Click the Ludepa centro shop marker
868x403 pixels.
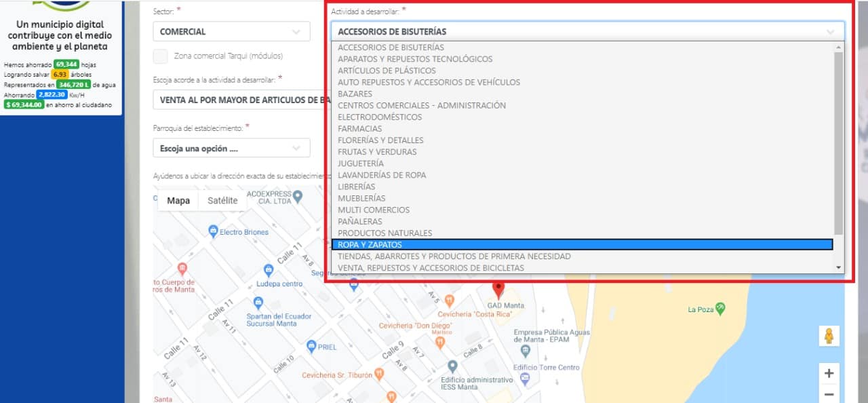pos(269,270)
